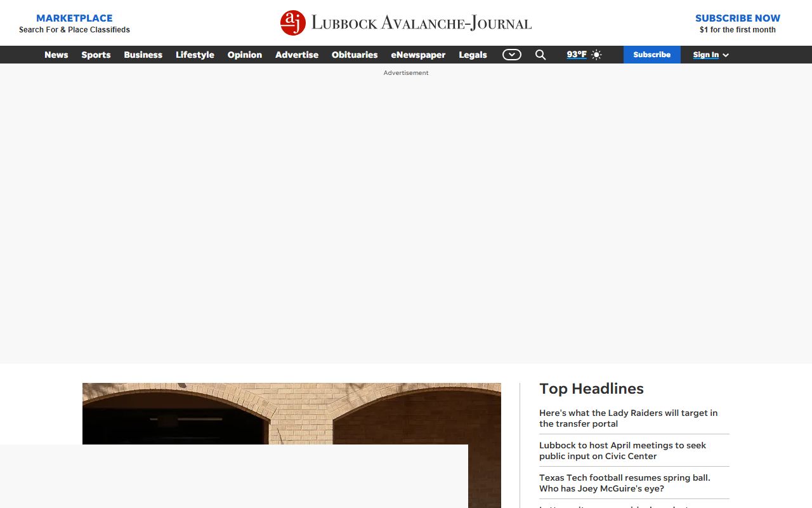Click the Marketplace classifieds link
Screen dimensions: 812x508
coord(74,23)
